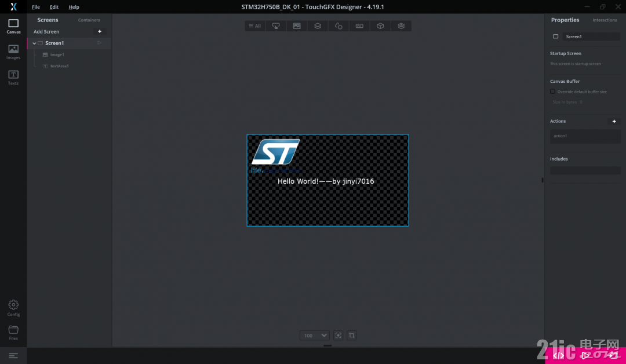Open the Progress Indicators widget category
The image size is (626, 364).
[359, 26]
